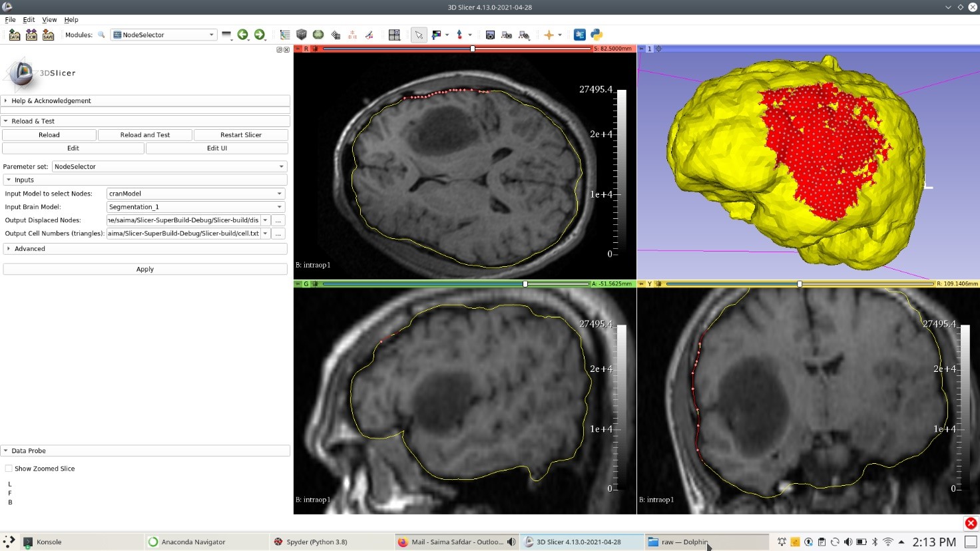Click the Reload button

click(x=49, y=135)
